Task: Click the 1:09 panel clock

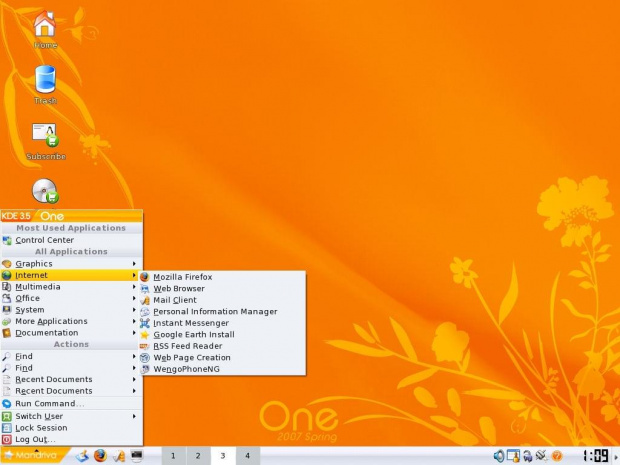Action: pyautogui.click(x=595, y=456)
